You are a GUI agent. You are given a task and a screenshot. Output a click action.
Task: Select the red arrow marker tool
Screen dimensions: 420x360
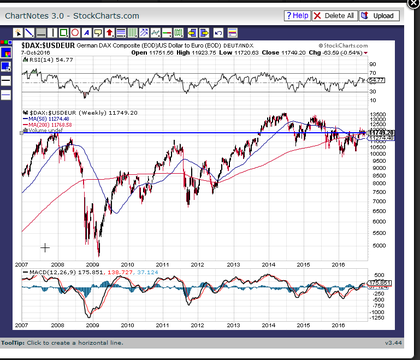(109, 33)
